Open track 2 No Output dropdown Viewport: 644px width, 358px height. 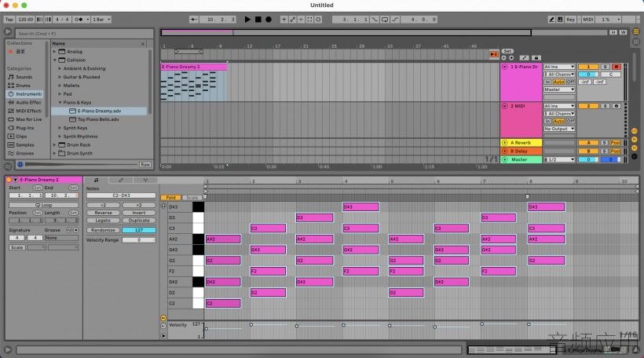click(x=559, y=129)
